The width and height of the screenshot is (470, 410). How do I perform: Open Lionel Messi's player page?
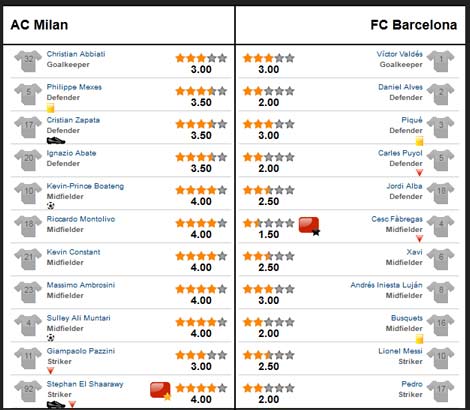point(400,351)
